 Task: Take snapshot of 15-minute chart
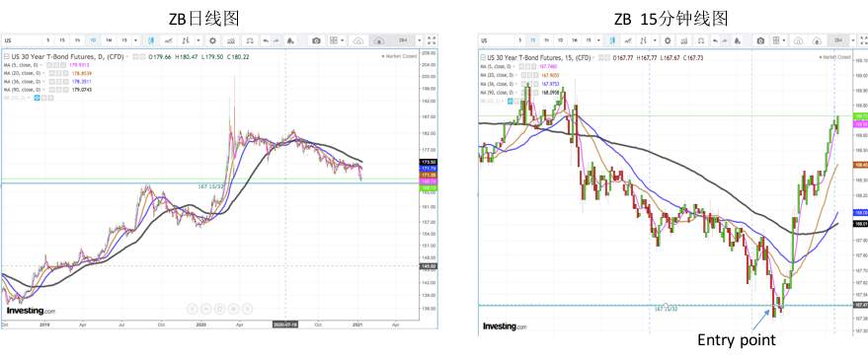[x=760, y=40]
